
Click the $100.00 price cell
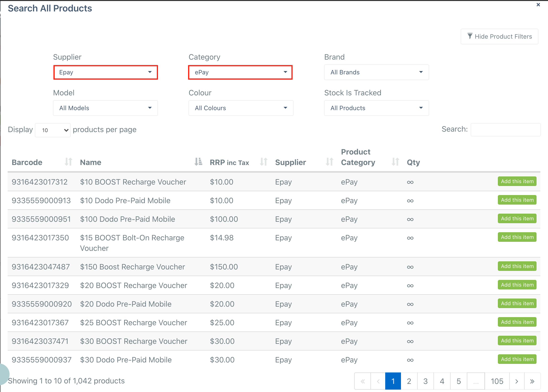coord(224,219)
